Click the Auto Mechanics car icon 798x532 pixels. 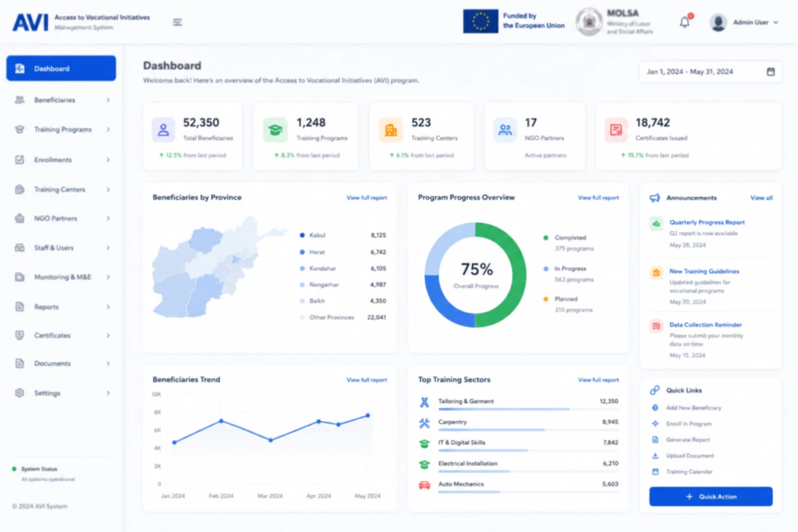(424, 485)
